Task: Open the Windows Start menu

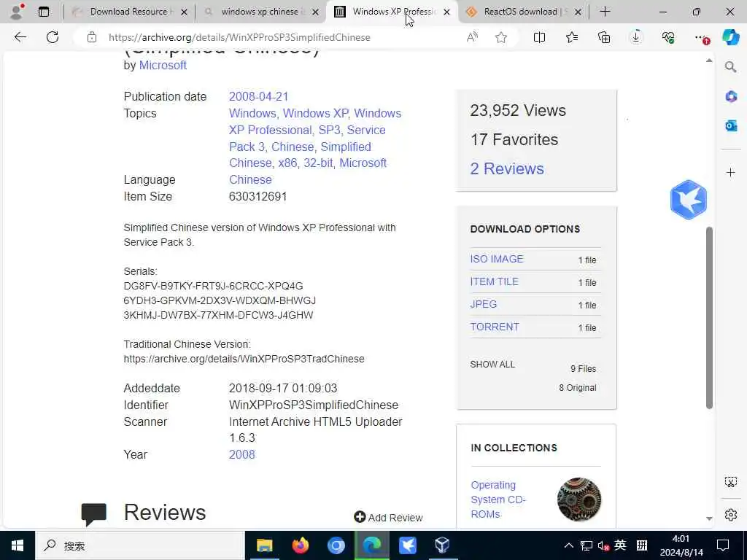Action: tap(18, 545)
